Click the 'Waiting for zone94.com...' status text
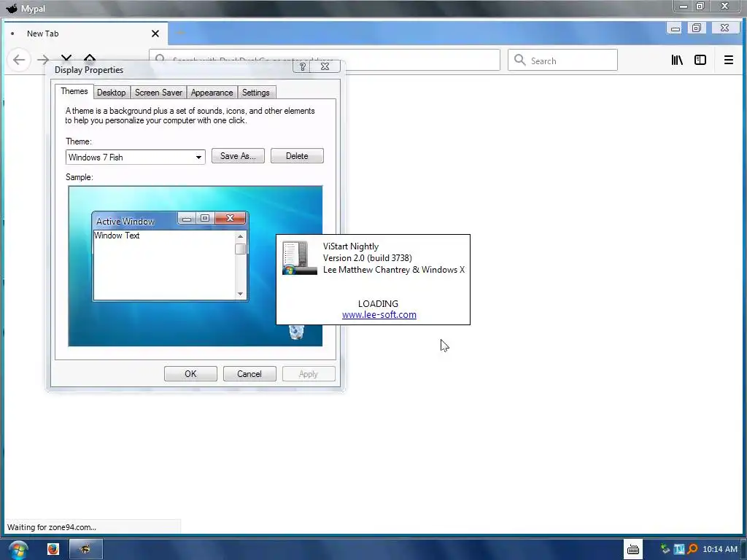 (x=52, y=527)
